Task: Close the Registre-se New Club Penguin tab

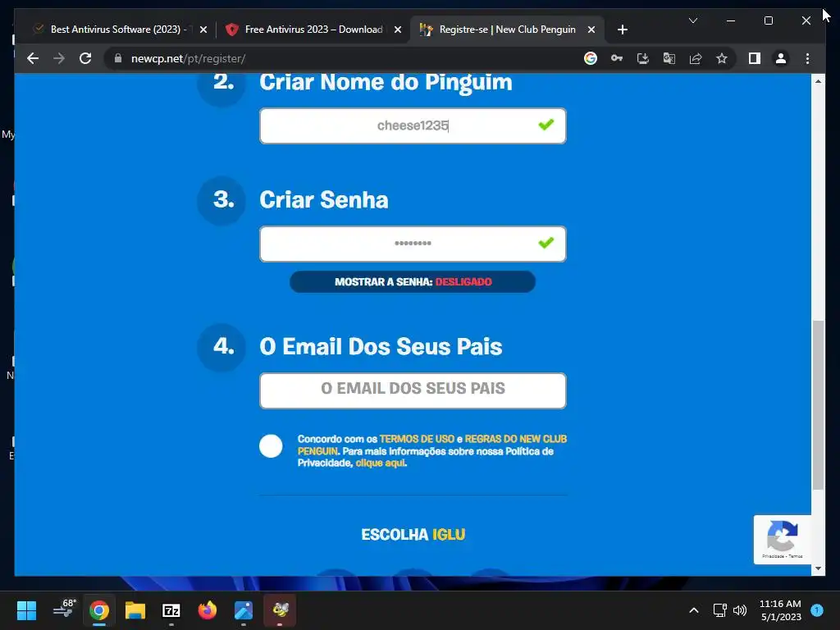Action: [x=591, y=30]
